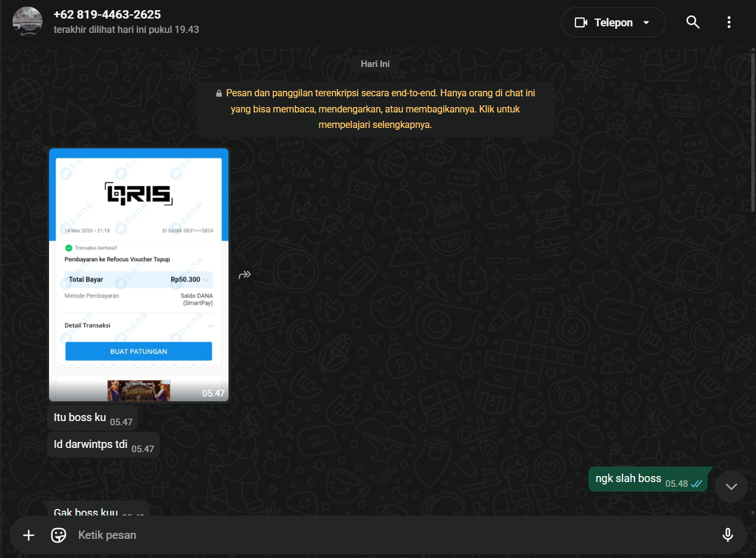Open the emoji and sticker picker
The width and height of the screenshot is (756, 558).
pyautogui.click(x=59, y=535)
